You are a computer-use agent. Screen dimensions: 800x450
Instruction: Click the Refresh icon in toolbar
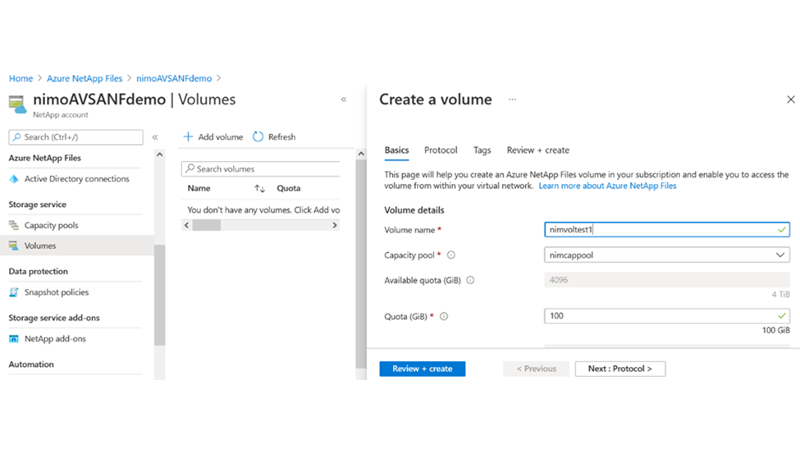click(258, 137)
